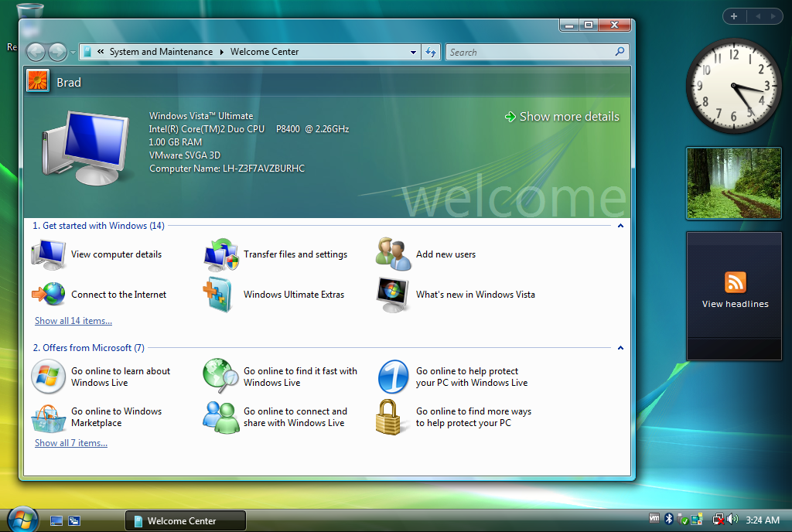Collapse the Offers from Microsoft section
Screen dimensions: 792x532
[620, 348]
